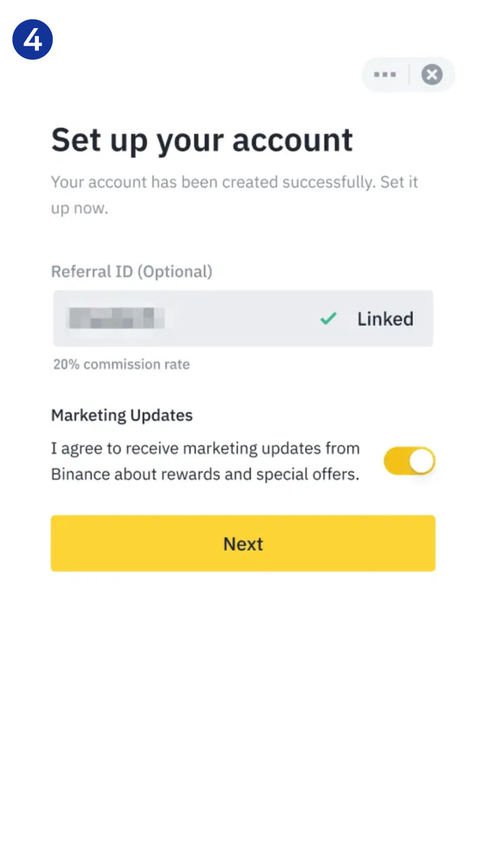Open the three-dot more options menu

point(385,75)
